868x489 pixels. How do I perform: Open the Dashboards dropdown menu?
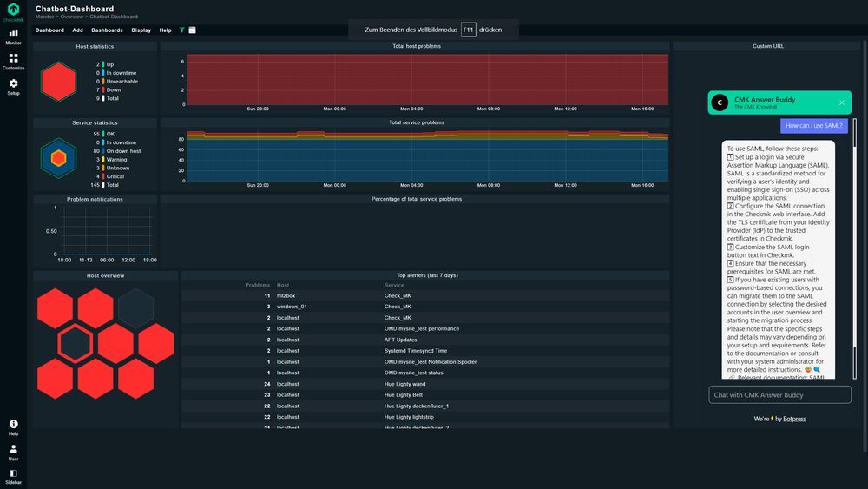point(107,30)
